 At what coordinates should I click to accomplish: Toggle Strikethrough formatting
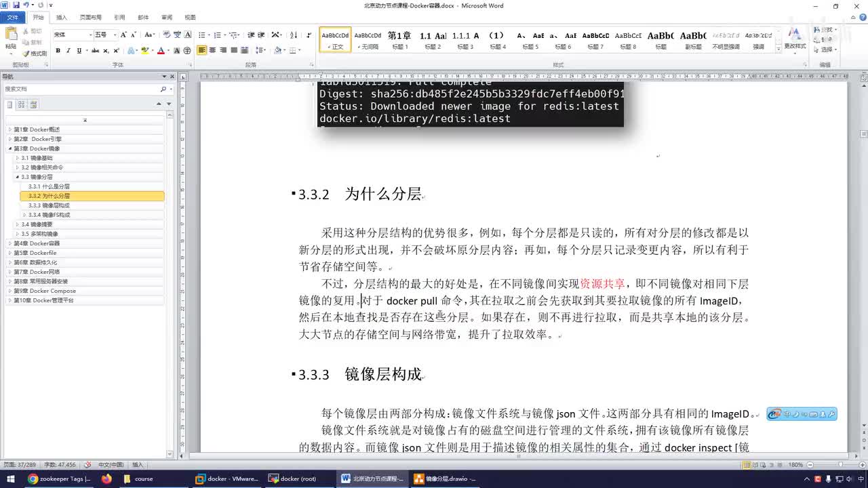point(96,50)
